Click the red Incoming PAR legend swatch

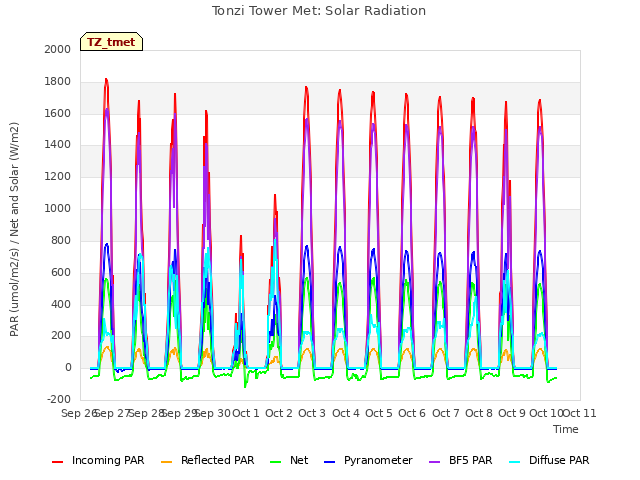[x=58, y=462]
